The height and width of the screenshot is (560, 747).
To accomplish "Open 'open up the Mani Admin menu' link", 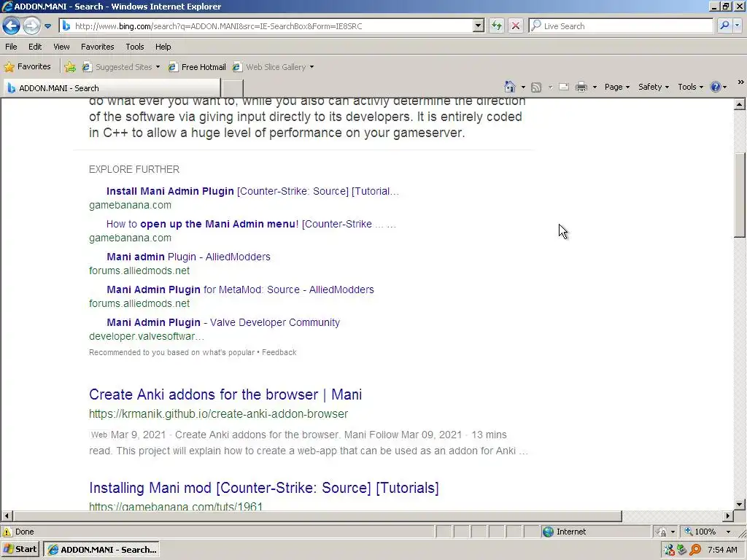I will 251,224.
